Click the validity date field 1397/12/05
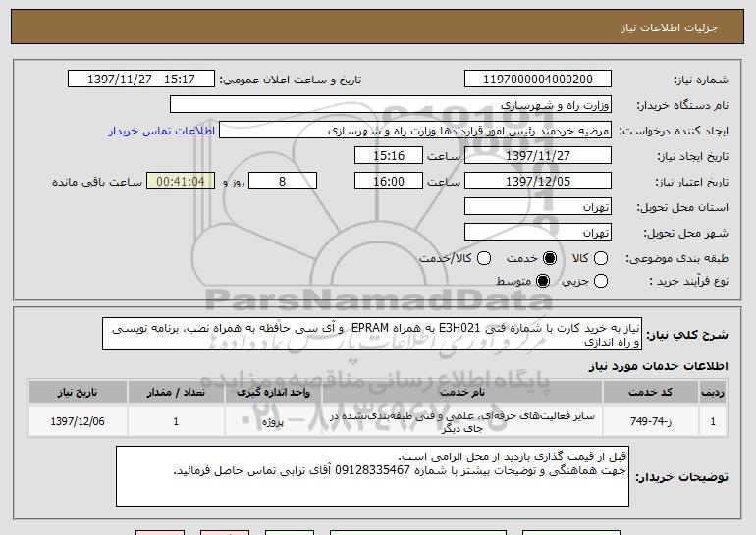756x535 pixels. tap(538, 182)
